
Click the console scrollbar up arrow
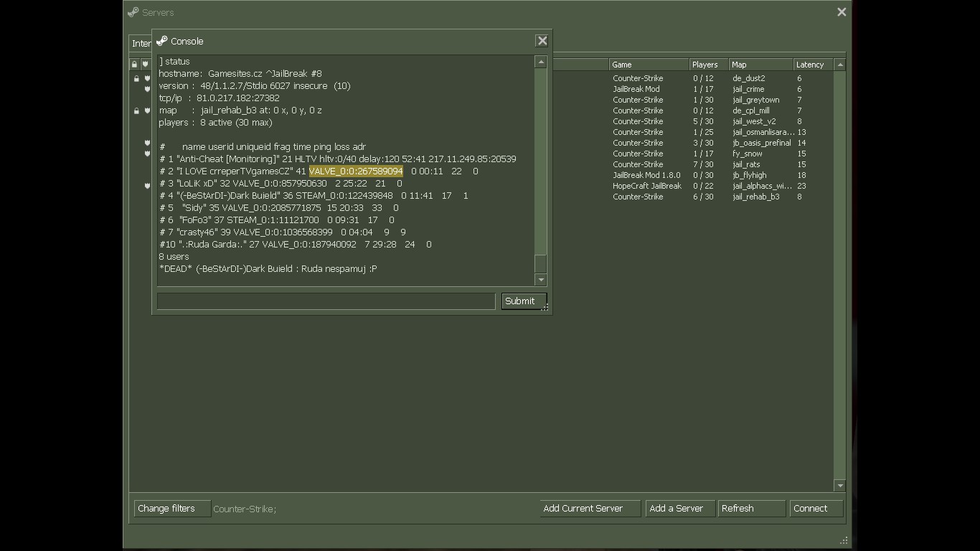coord(541,62)
